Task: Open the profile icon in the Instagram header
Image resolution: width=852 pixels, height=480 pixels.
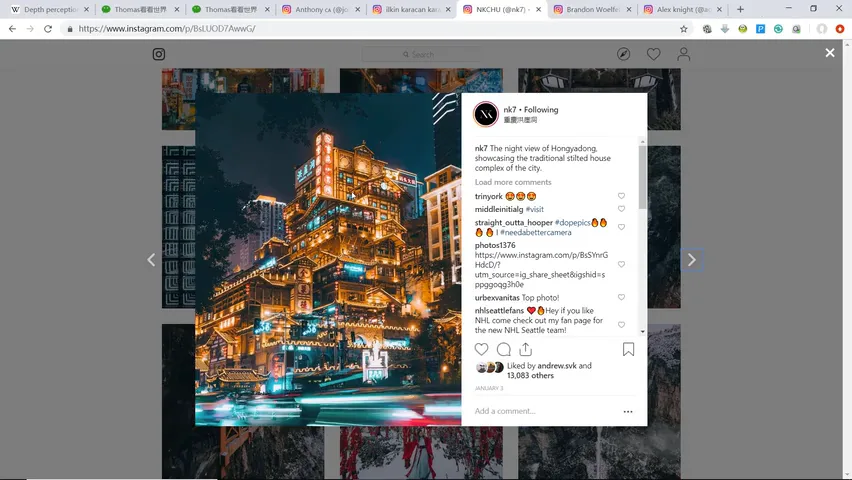Action: point(684,54)
